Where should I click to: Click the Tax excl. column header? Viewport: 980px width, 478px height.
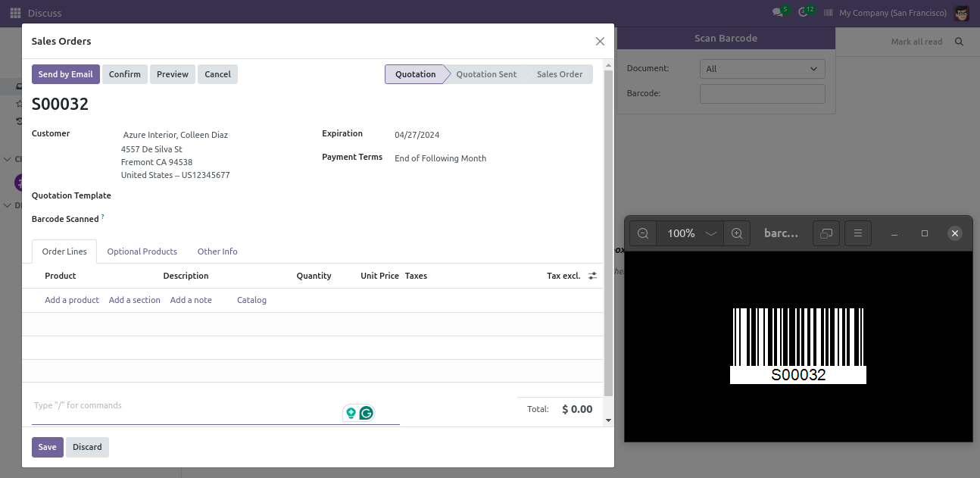pos(563,276)
